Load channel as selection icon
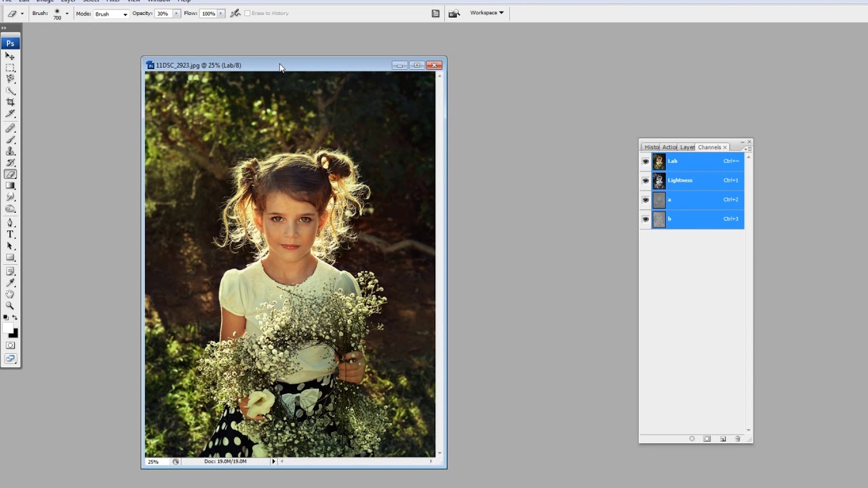The height and width of the screenshot is (488, 868). pos(692,439)
